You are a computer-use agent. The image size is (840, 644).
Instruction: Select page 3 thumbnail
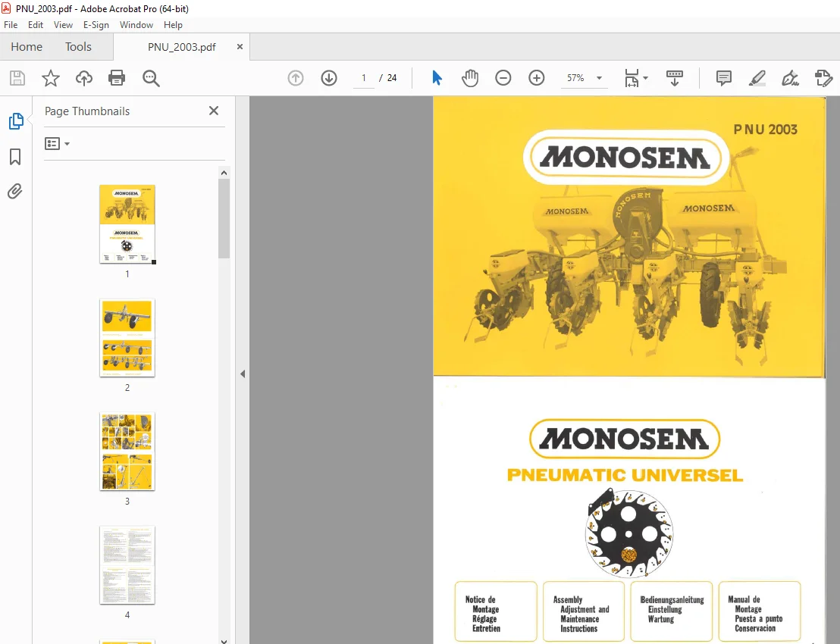pyautogui.click(x=127, y=452)
